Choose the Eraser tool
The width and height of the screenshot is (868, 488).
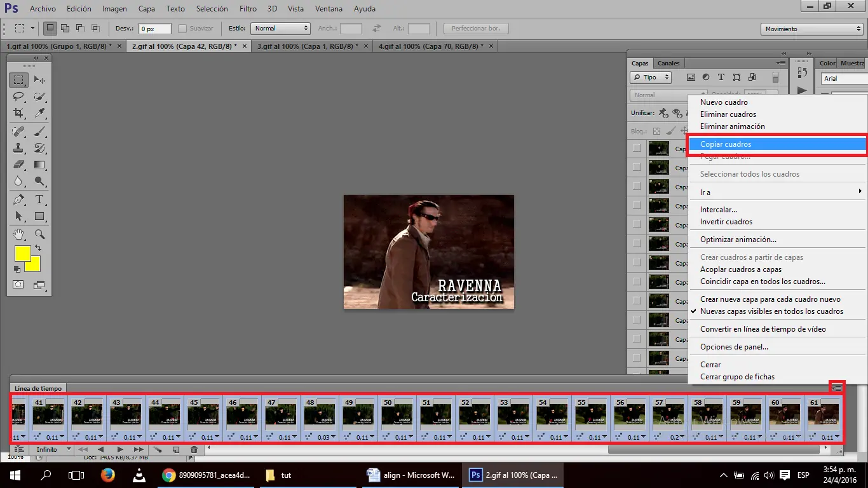[x=18, y=165]
